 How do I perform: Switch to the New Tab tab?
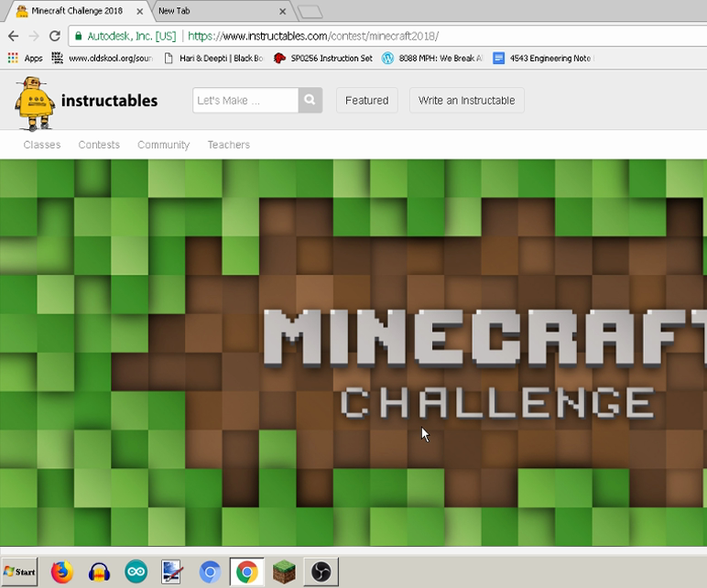pyautogui.click(x=221, y=11)
